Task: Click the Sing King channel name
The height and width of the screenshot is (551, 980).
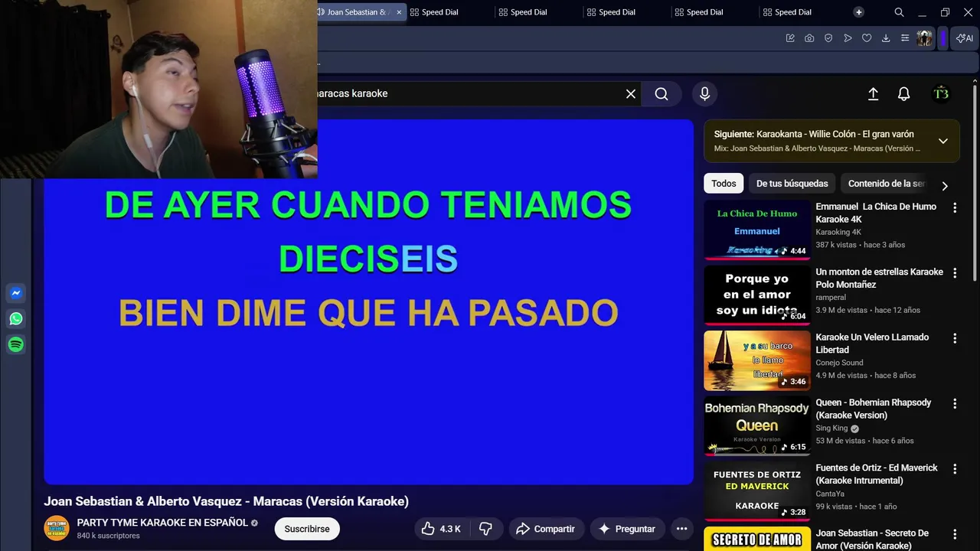Action: [x=831, y=429]
